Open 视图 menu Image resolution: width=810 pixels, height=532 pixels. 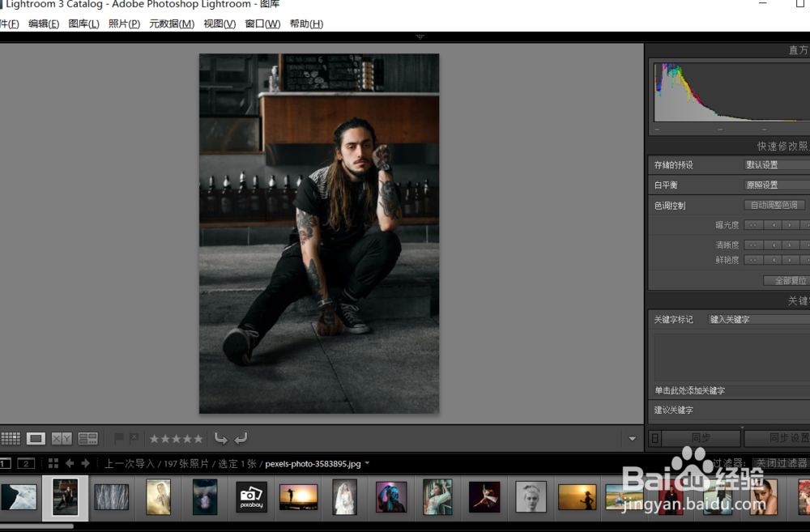point(220,23)
